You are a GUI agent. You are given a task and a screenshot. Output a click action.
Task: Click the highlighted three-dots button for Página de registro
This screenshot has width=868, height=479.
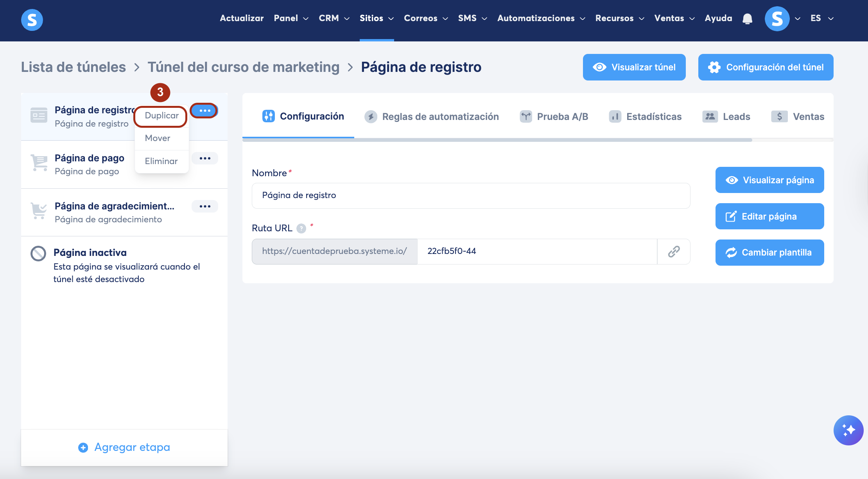click(204, 111)
